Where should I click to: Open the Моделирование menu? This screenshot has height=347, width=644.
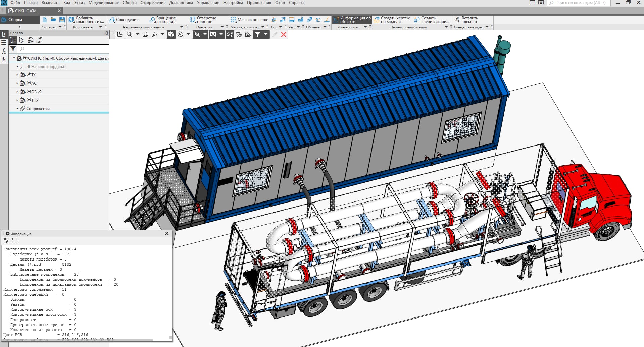pyautogui.click(x=103, y=3)
